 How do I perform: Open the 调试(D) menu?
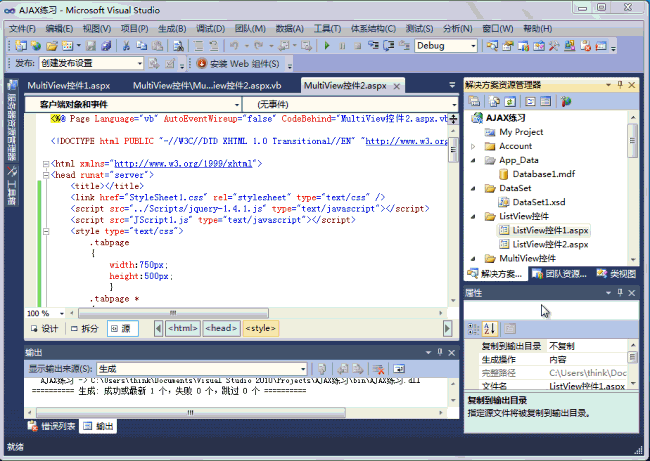(x=210, y=29)
